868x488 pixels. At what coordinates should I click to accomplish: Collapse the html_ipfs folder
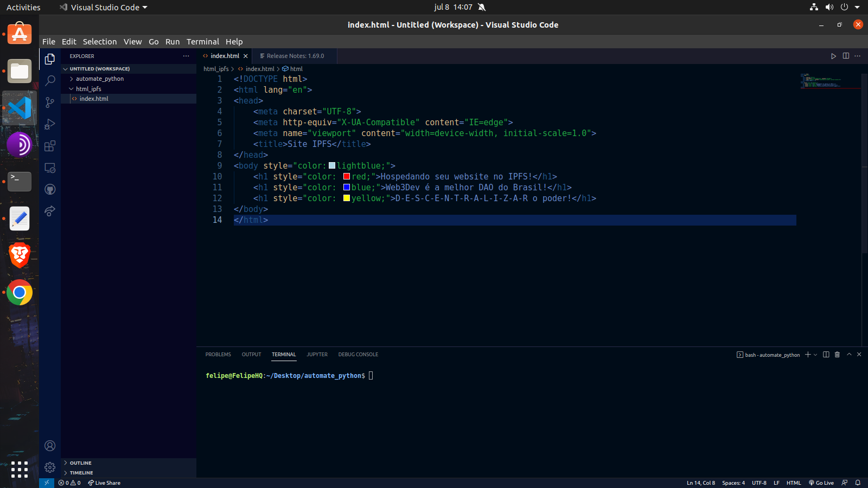coord(88,89)
